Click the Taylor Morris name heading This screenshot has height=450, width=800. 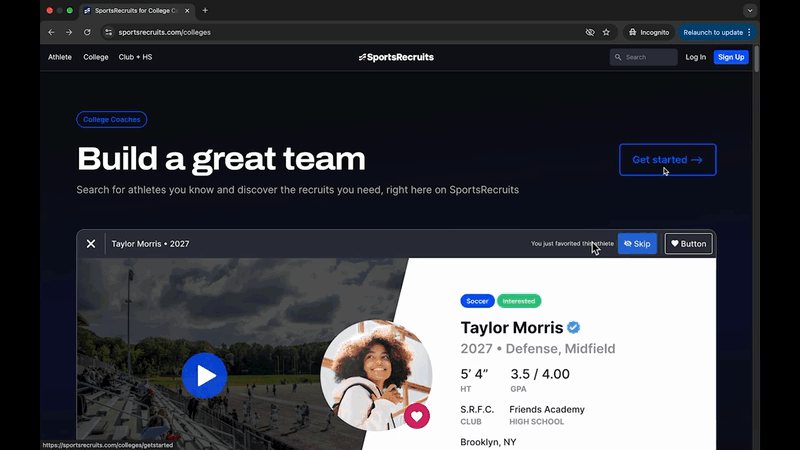[512, 328]
